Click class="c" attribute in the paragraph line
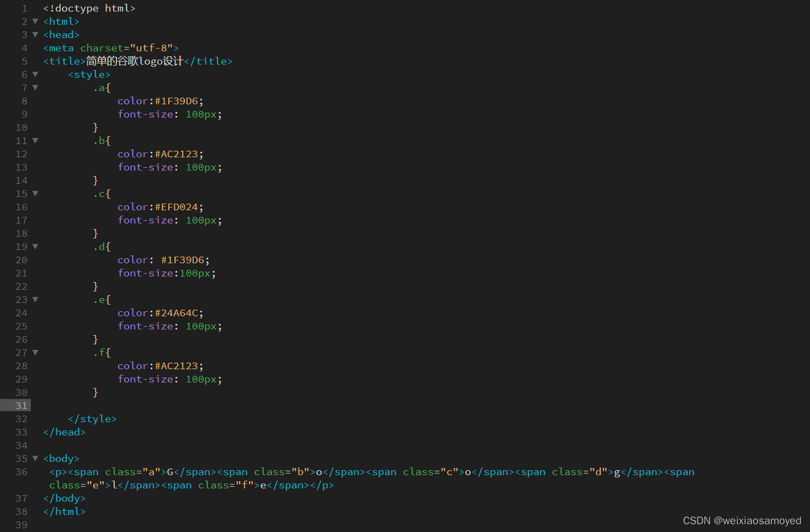The width and height of the screenshot is (810, 532). [430, 472]
